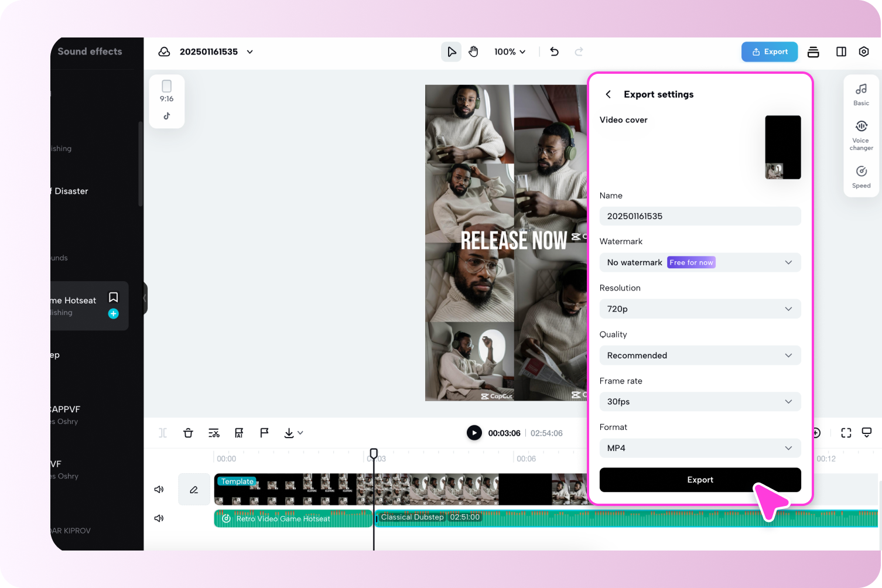The height and width of the screenshot is (588, 882).
Task: Open the Voice changer panel
Action: pyautogui.click(x=861, y=134)
